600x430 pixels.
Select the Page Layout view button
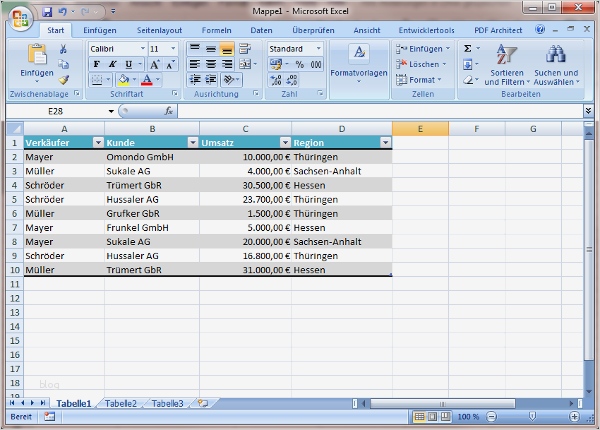(432, 417)
